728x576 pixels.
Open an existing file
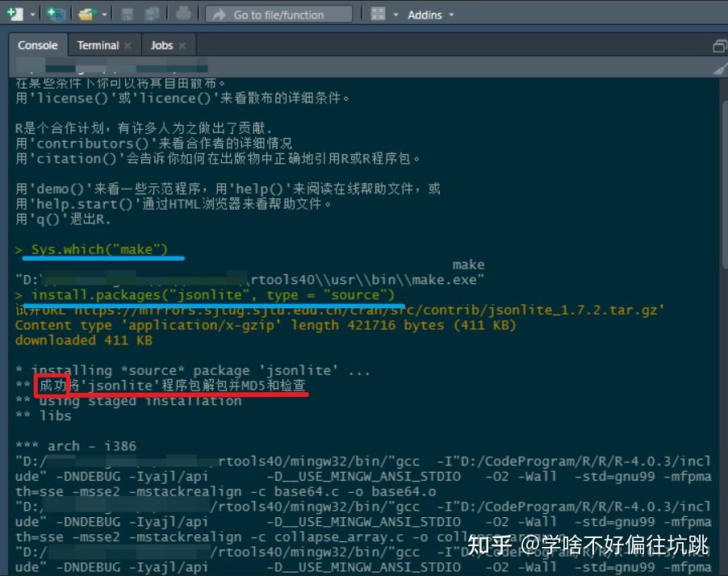[x=86, y=14]
